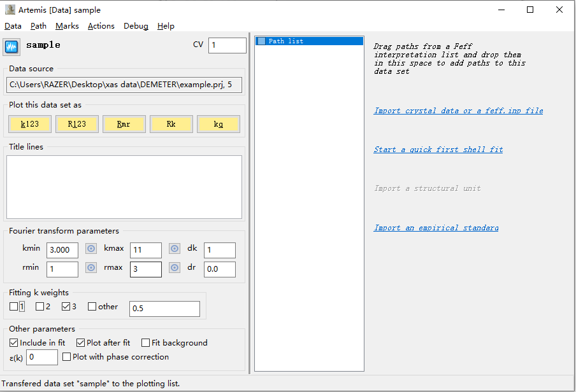Click the rmin pluck target icon
The height and width of the screenshot is (392, 576).
click(x=91, y=267)
